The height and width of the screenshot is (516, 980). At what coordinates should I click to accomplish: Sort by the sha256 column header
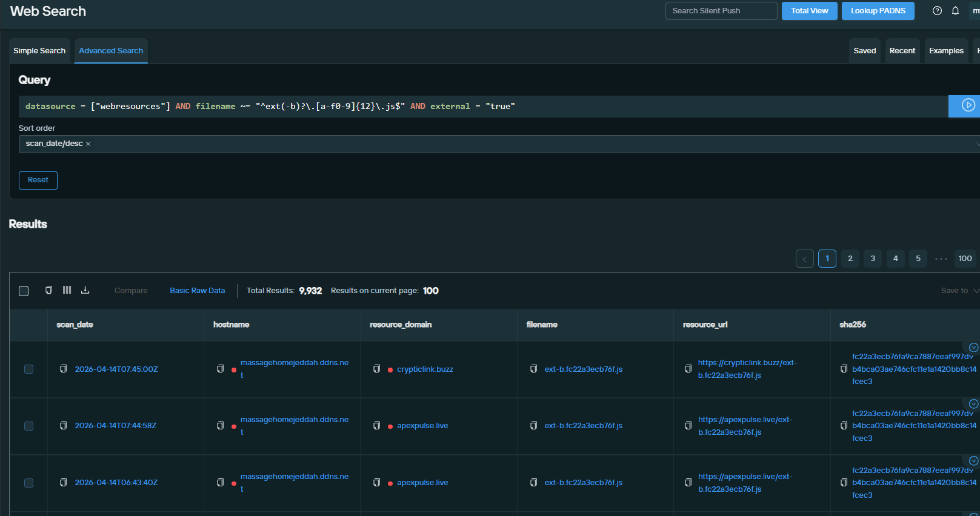point(853,325)
